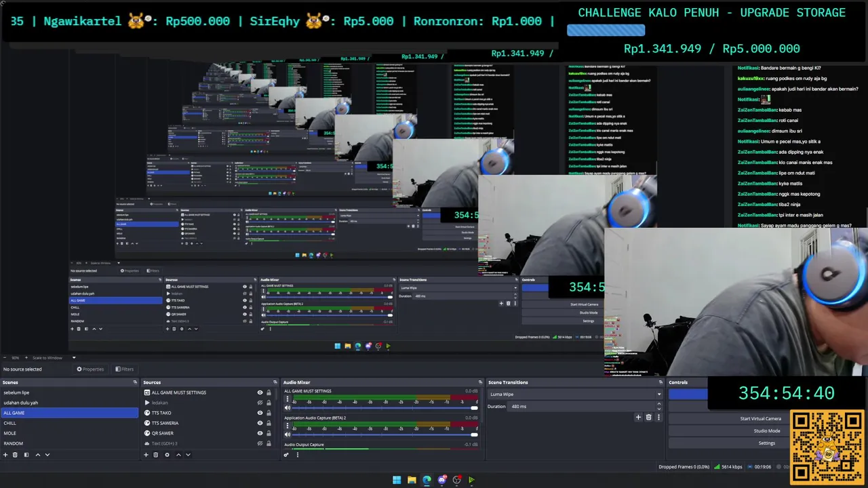The height and width of the screenshot is (488, 868).
Task: Hide the TTS TAKO source
Action: click(x=260, y=413)
